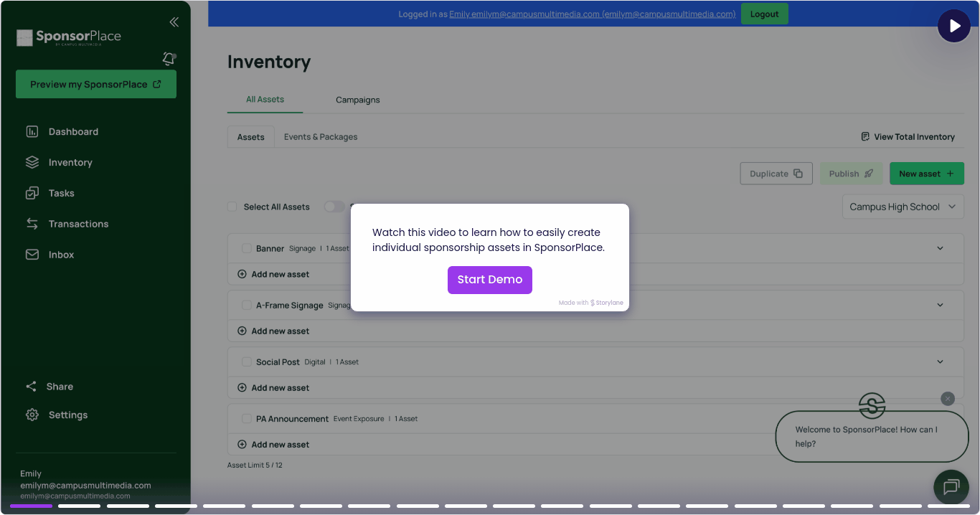Screen dimensions: 980x515
Task: Expand the Banner row chevron
Action: click(x=941, y=248)
